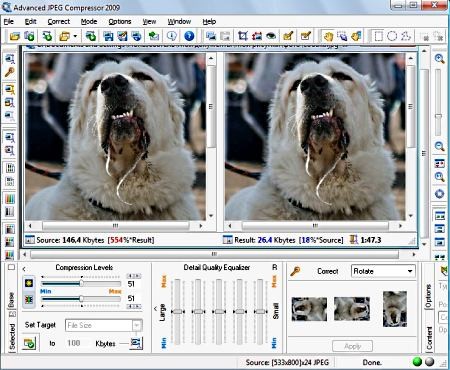Click the stepper above the top 51 value

pyautogui.click(x=134, y=276)
